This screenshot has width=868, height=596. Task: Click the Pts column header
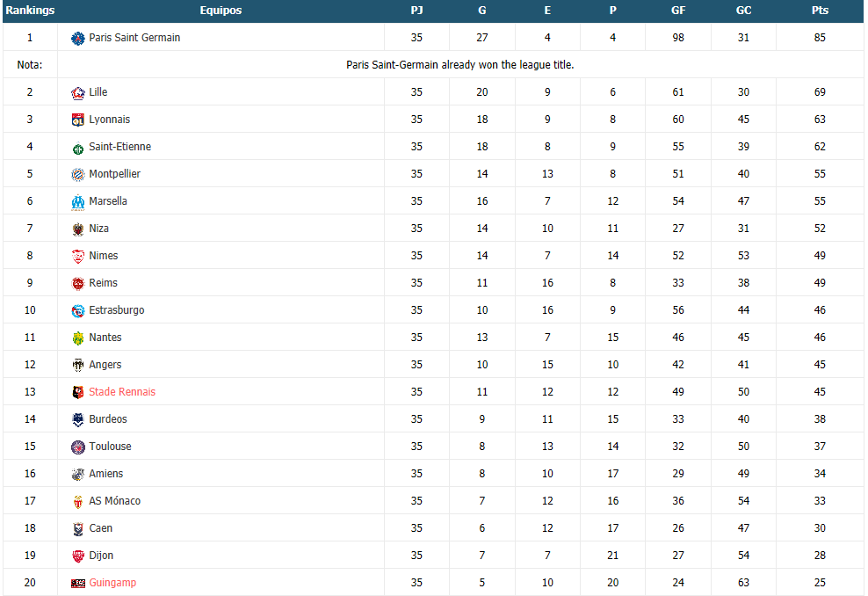click(820, 11)
